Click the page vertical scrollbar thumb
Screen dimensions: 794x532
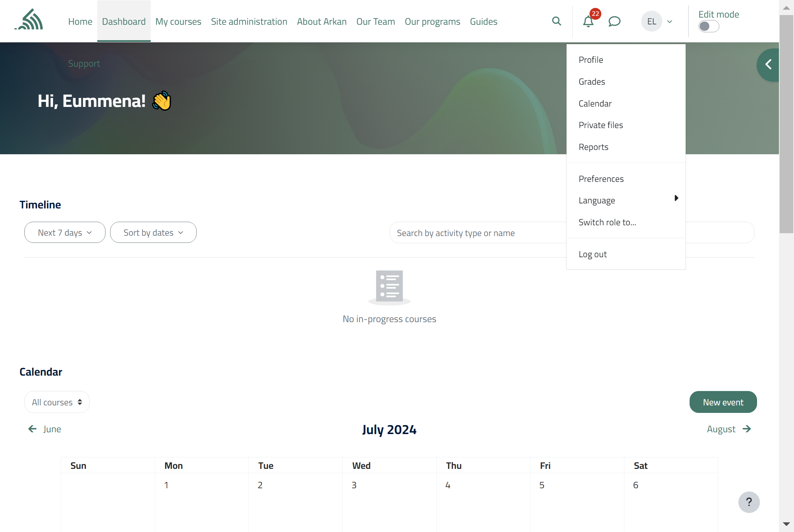click(786, 124)
